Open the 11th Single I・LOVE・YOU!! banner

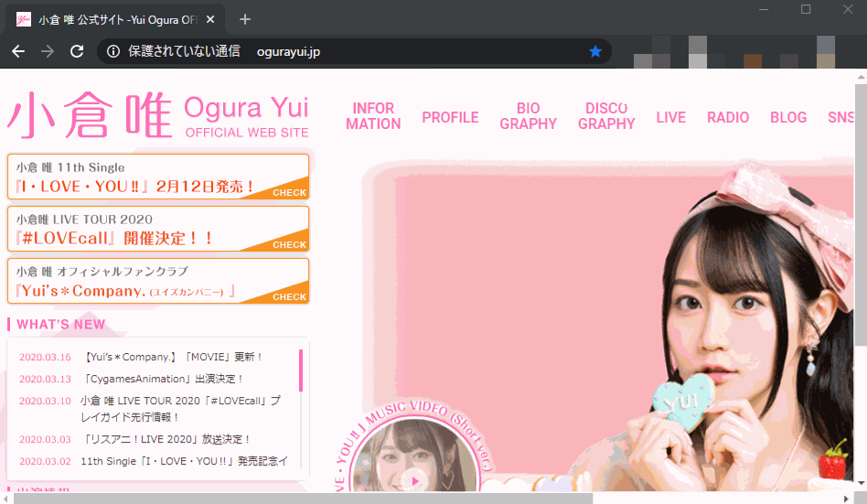pos(158,177)
